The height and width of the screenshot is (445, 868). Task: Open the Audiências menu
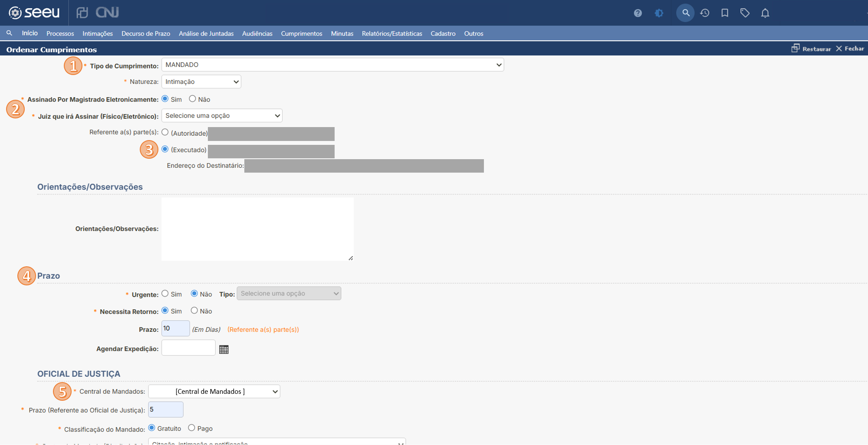(x=257, y=33)
